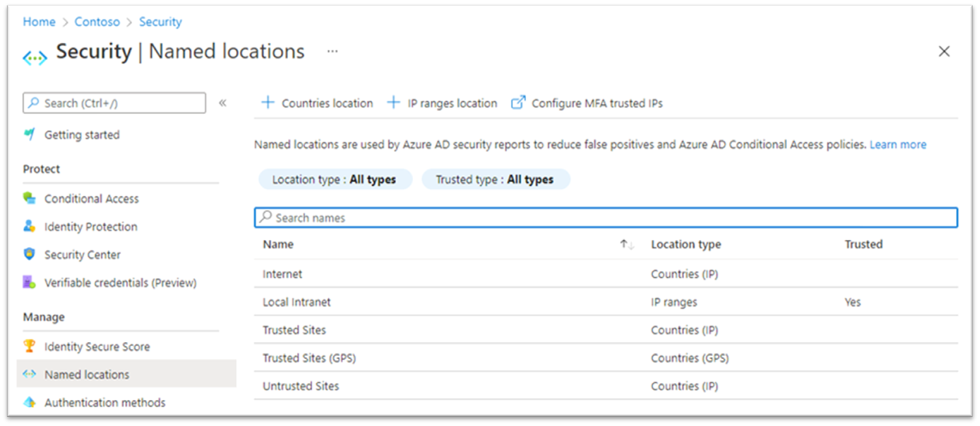Click the Learn more link
The height and width of the screenshot is (426, 980).
897,144
